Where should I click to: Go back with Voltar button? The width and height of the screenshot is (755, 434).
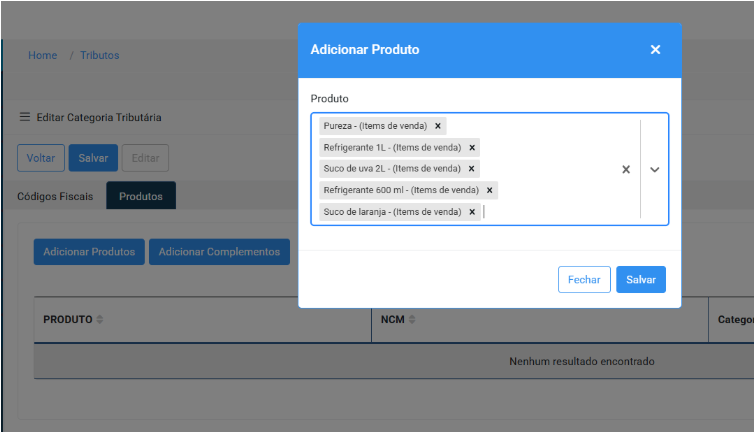pyautogui.click(x=41, y=158)
